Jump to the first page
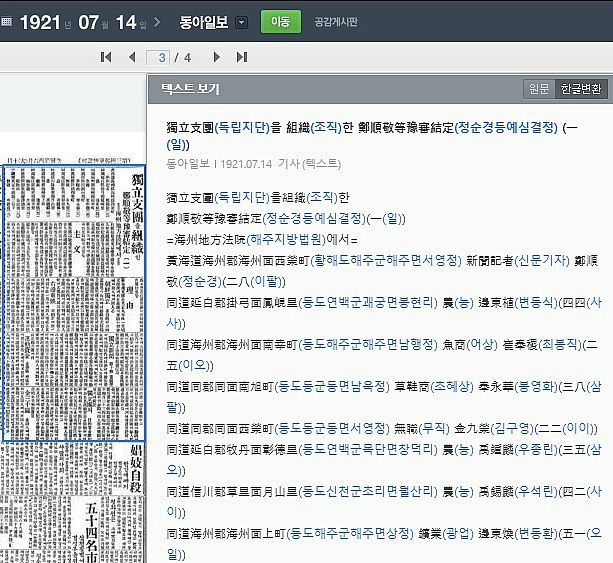The width and height of the screenshot is (613, 563). pos(106,57)
